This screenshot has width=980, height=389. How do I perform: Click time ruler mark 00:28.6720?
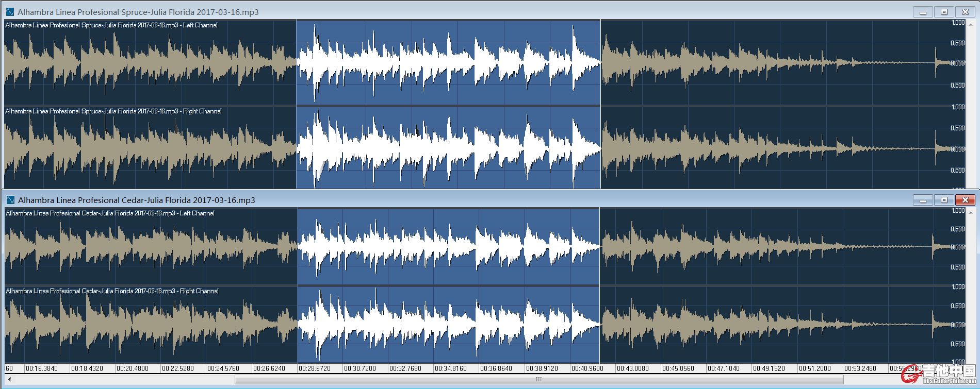[x=315, y=369]
